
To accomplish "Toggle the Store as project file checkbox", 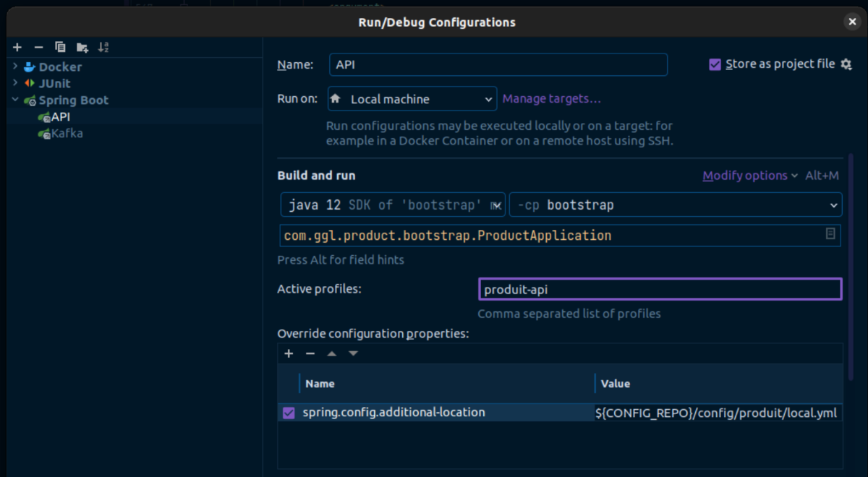I will (x=715, y=64).
